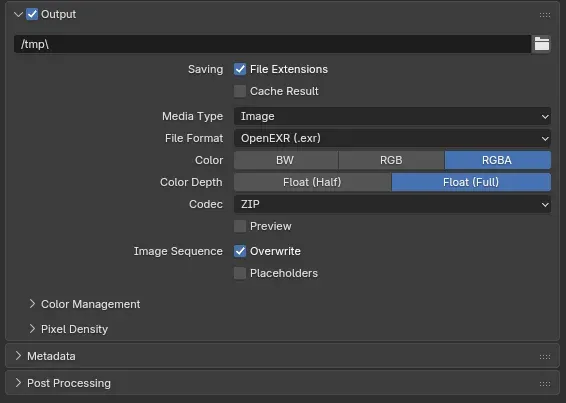Grab the Output panel drag handle dots

(545, 15)
